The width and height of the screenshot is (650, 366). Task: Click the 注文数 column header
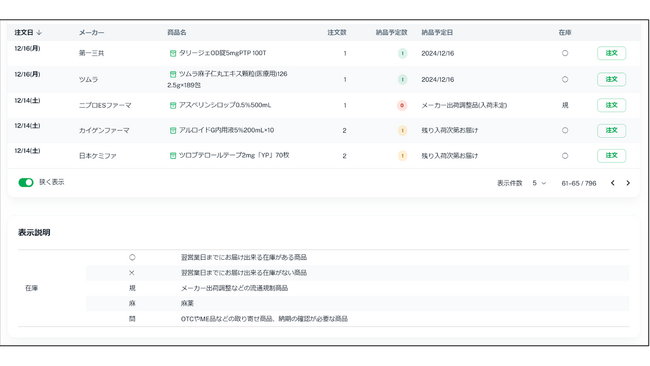(x=337, y=32)
